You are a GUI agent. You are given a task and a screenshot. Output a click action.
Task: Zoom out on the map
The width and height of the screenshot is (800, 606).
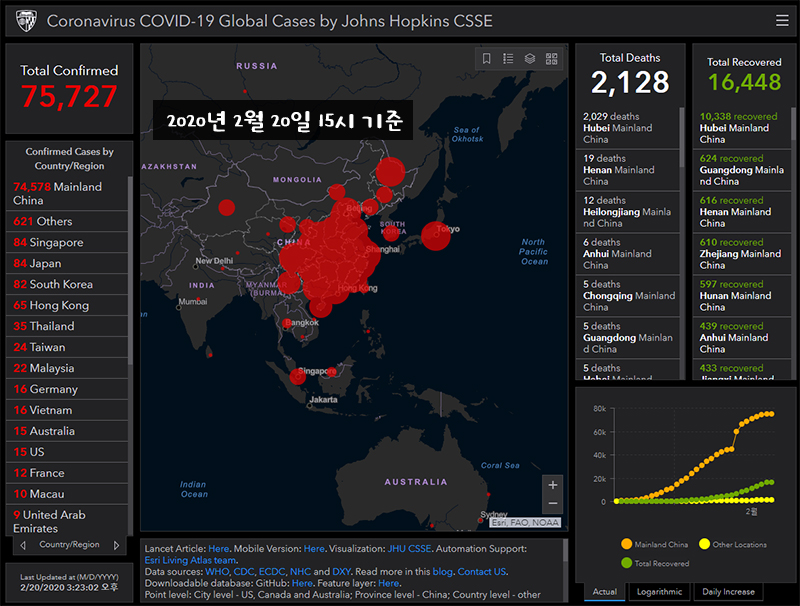(553, 503)
